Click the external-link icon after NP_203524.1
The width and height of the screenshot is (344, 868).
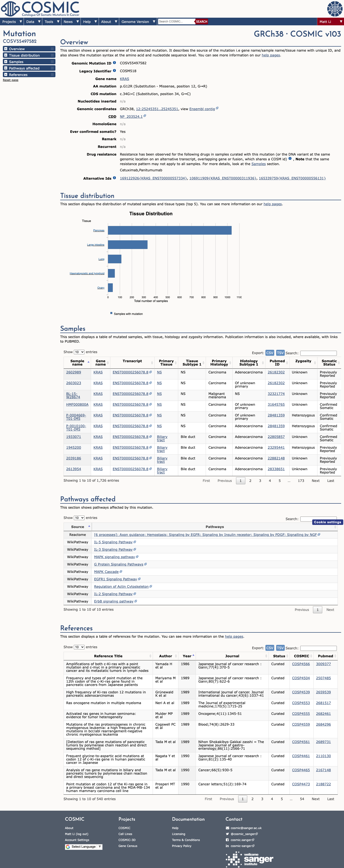145,116
